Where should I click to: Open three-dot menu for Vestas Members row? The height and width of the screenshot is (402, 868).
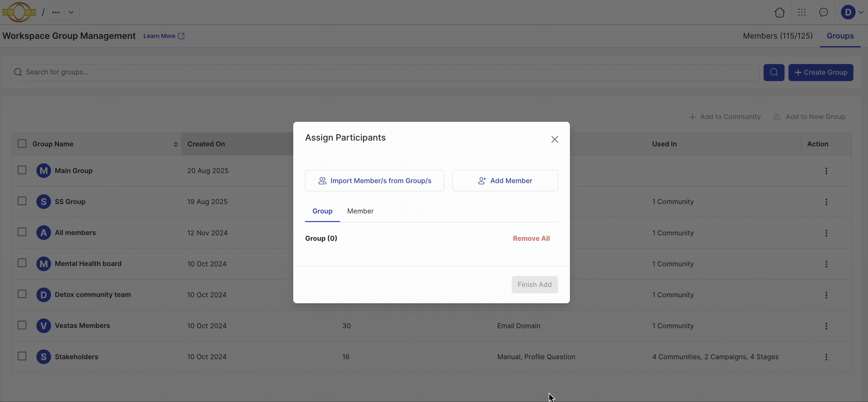click(x=826, y=326)
